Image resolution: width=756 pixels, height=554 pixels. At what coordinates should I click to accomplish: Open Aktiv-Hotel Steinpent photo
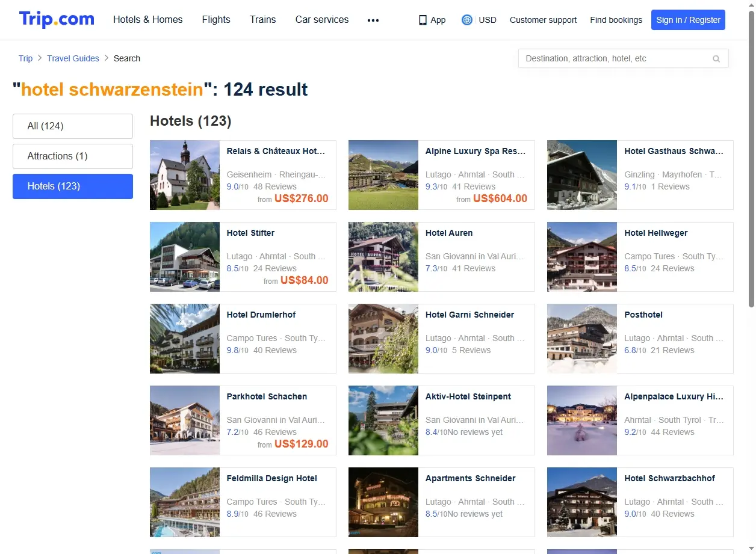click(x=383, y=420)
